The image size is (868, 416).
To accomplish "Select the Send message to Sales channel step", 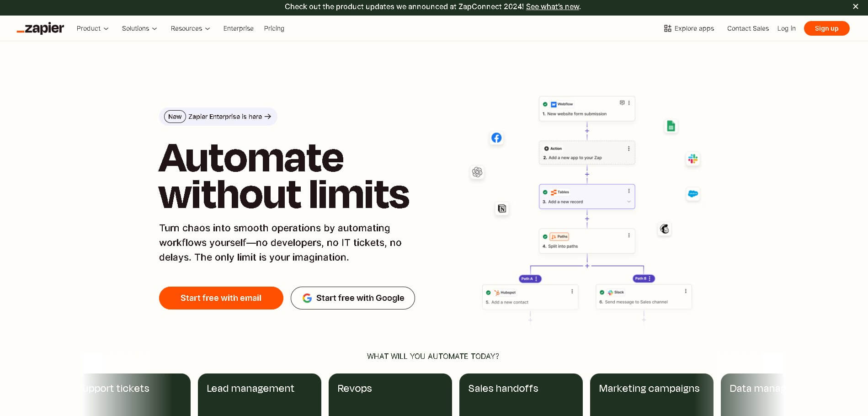I will tap(644, 297).
